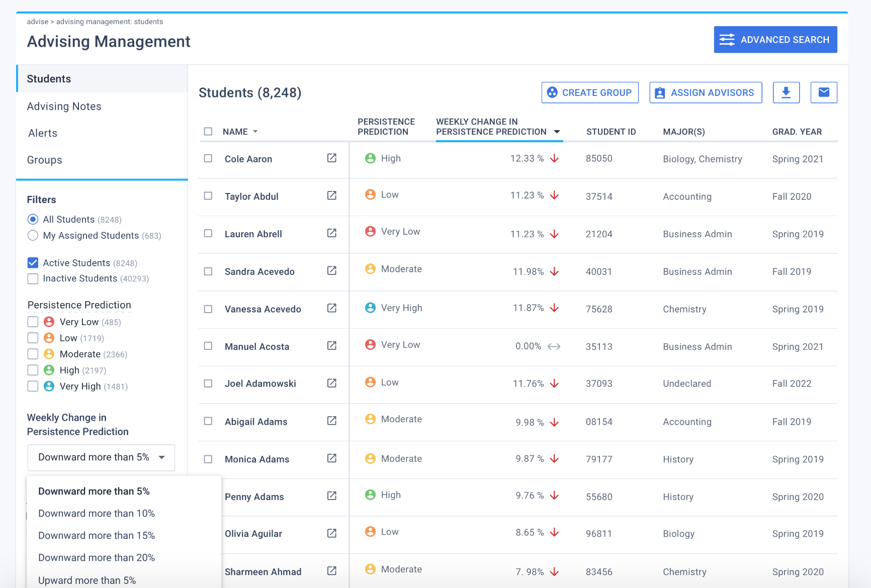
Task: Click the Fall 2022 graduation year
Action: click(792, 383)
